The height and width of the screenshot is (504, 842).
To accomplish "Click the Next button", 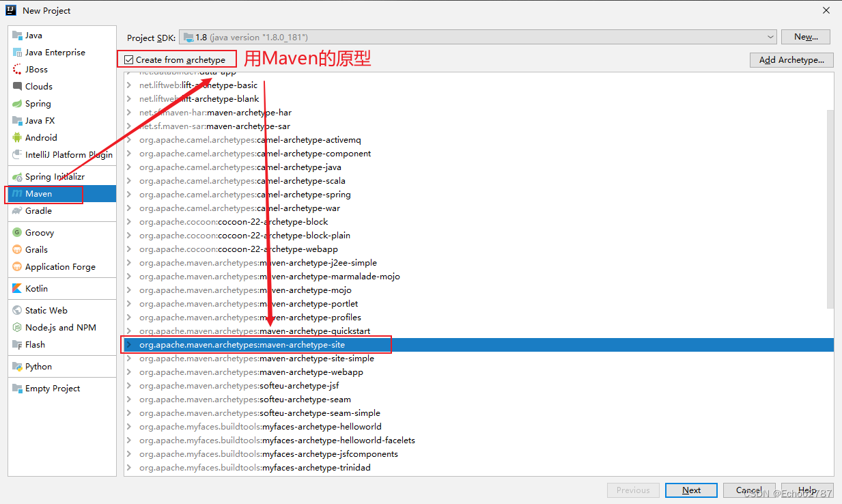I will 691,490.
